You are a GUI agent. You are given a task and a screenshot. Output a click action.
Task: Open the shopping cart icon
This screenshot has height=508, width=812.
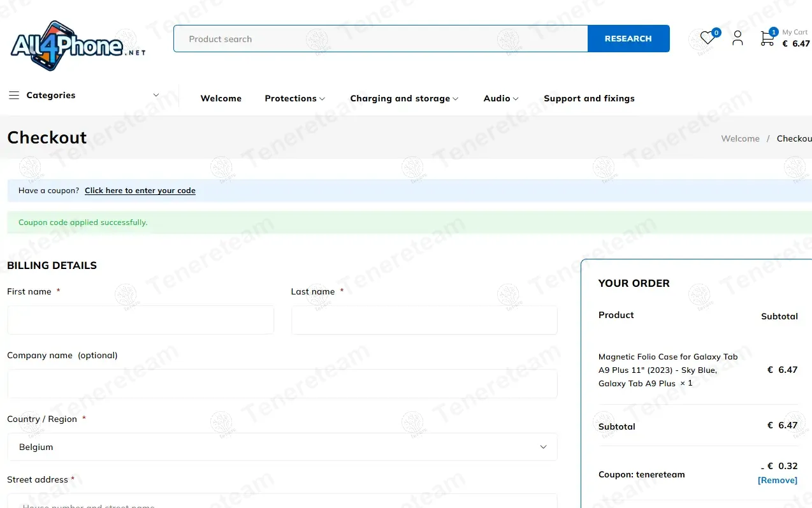[x=767, y=38]
